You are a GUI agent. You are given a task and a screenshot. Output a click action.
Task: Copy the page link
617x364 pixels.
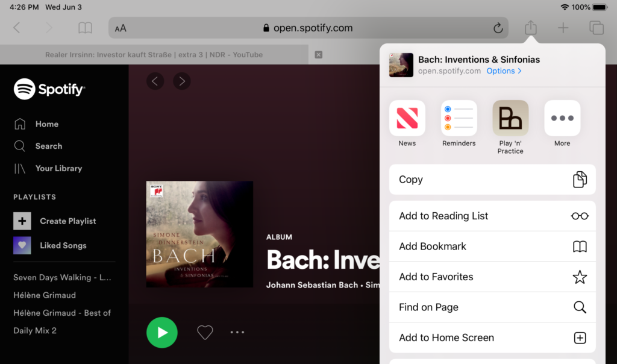[x=492, y=180]
